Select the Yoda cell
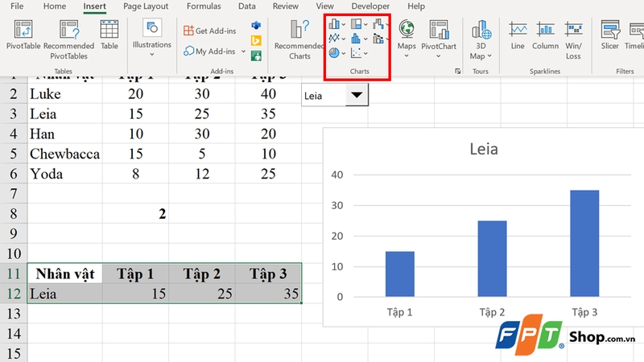Screen dimensions: 644x362 click(x=65, y=174)
